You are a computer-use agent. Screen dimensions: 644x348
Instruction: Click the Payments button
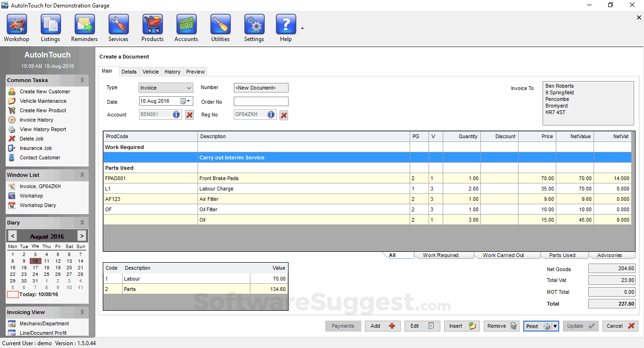pos(343,326)
